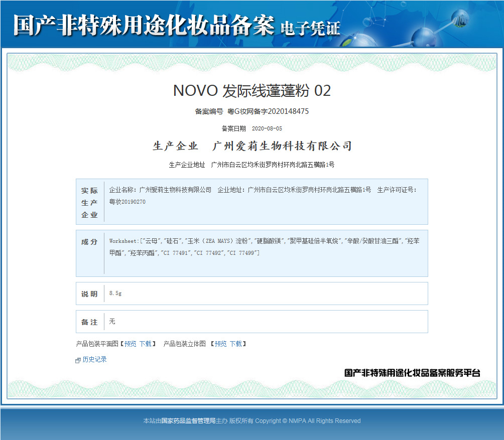Image resolution: width=504 pixels, height=440 pixels.
Task: Click the 生产企业 name 广州爱莉生物科技有限公司 heading
Action: coord(282,146)
